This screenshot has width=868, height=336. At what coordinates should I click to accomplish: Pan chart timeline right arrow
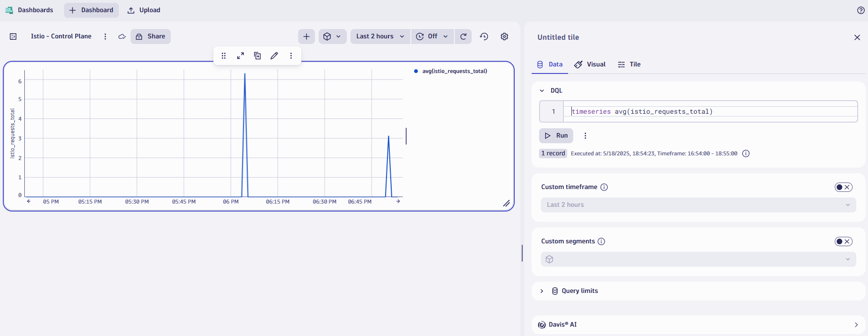pos(398,201)
